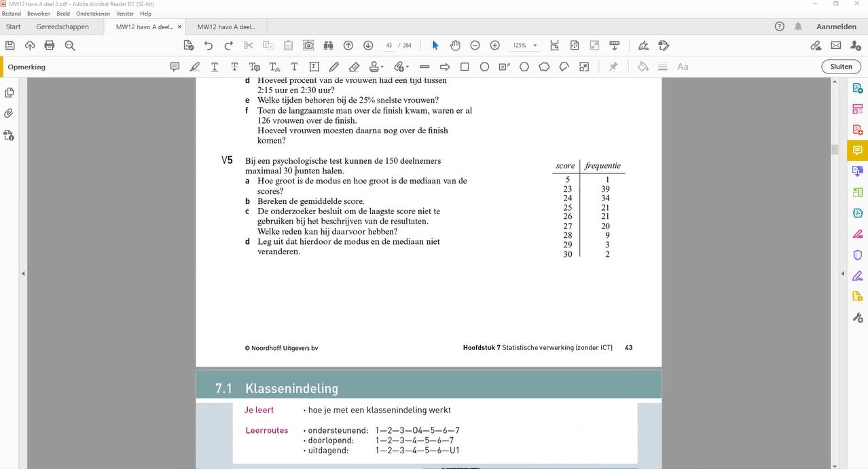Click the vertical scrollbar thumb

tap(835, 150)
